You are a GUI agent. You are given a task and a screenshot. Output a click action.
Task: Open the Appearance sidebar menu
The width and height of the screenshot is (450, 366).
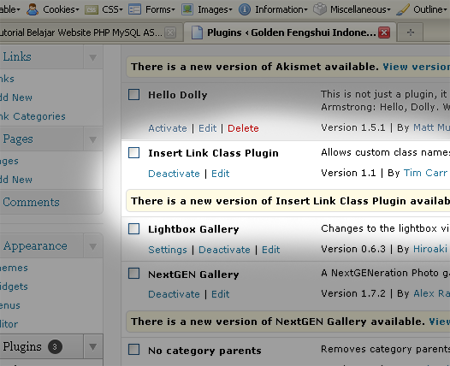[x=35, y=246]
